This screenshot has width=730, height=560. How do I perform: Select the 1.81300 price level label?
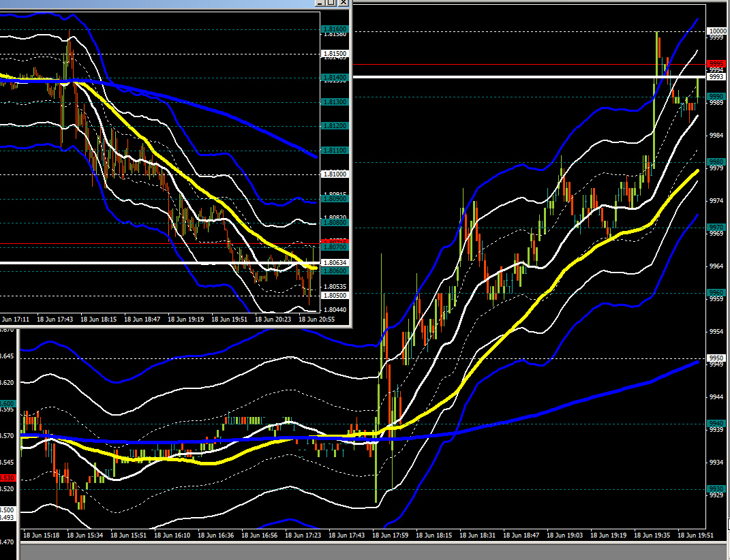click(335, 102)
